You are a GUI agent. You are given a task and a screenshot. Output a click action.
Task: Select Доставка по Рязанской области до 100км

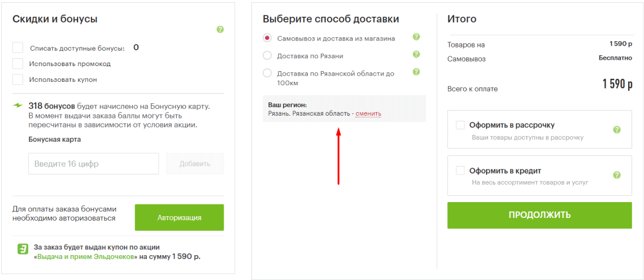(x=267, y=73)
